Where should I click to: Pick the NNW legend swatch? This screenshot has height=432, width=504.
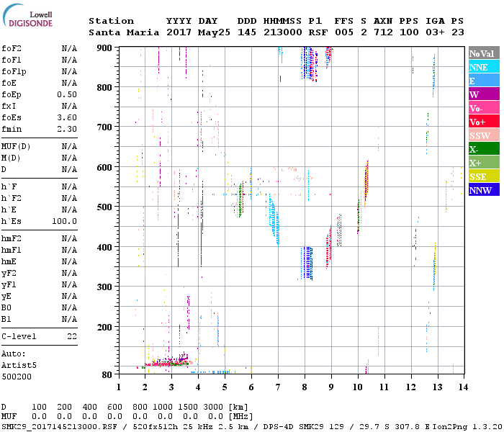[x=484, y=190]
